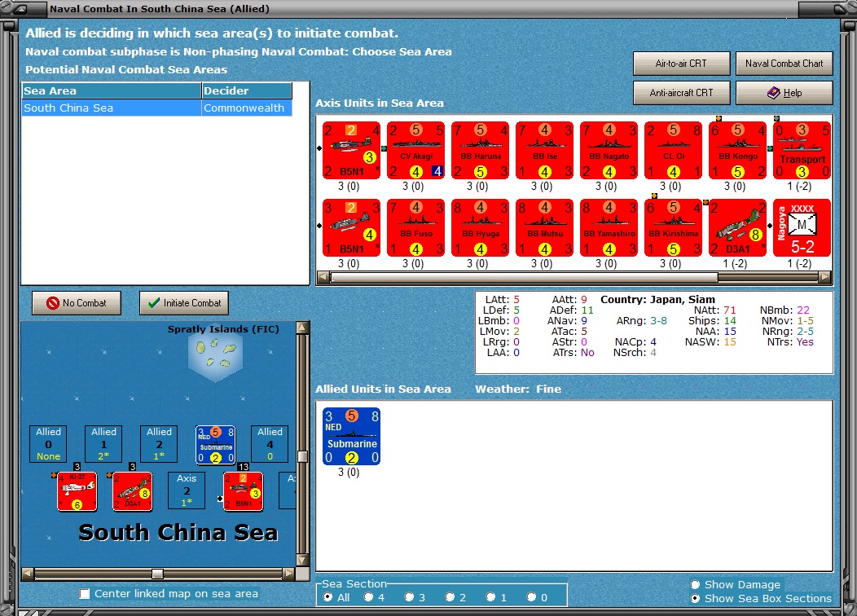This screenshot has height=616, width=857.
Task: Click Axis units scrollbar left arrow
Action: click(323, 277)
